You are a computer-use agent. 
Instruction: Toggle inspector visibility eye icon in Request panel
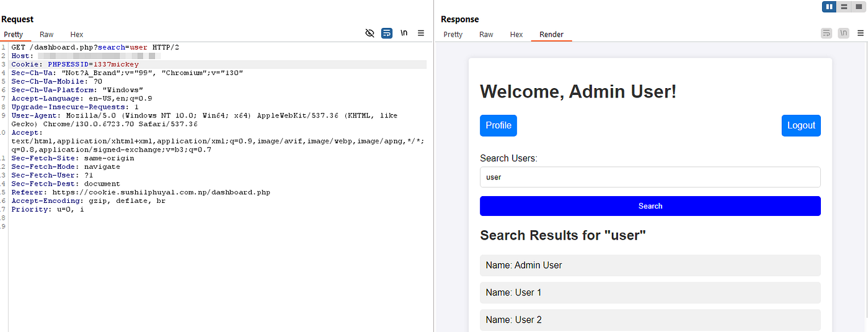[370, 34]
